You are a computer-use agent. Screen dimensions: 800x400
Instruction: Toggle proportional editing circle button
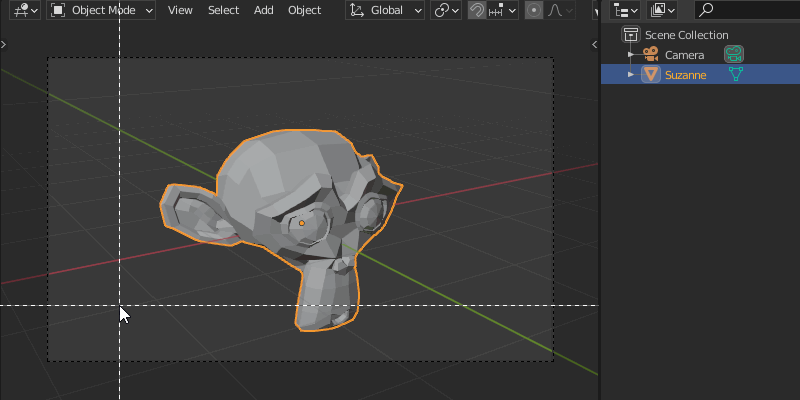(534, 10)
